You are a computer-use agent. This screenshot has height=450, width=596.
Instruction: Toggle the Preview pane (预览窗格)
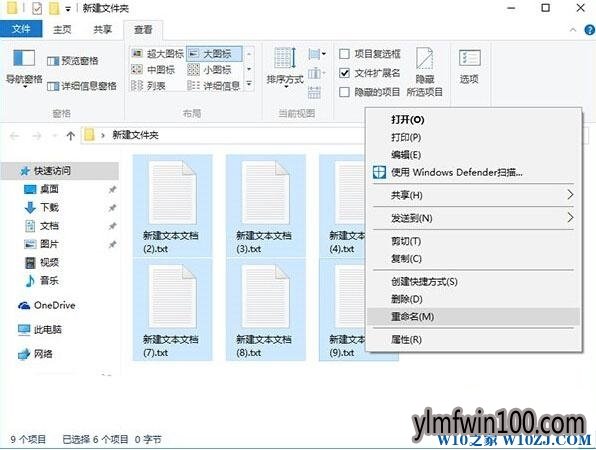(73, 61)
